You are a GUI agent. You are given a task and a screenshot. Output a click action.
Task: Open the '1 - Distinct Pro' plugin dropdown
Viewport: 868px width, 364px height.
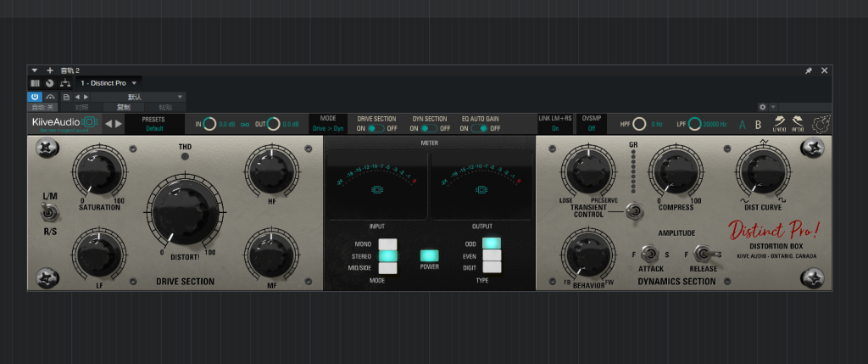point(108,83)
